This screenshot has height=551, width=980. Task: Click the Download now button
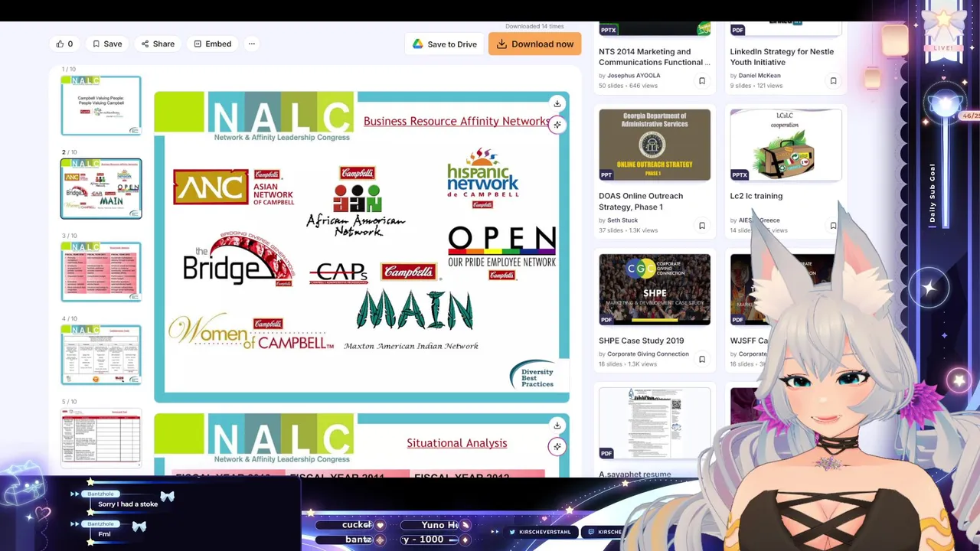[x=534, y=44]
